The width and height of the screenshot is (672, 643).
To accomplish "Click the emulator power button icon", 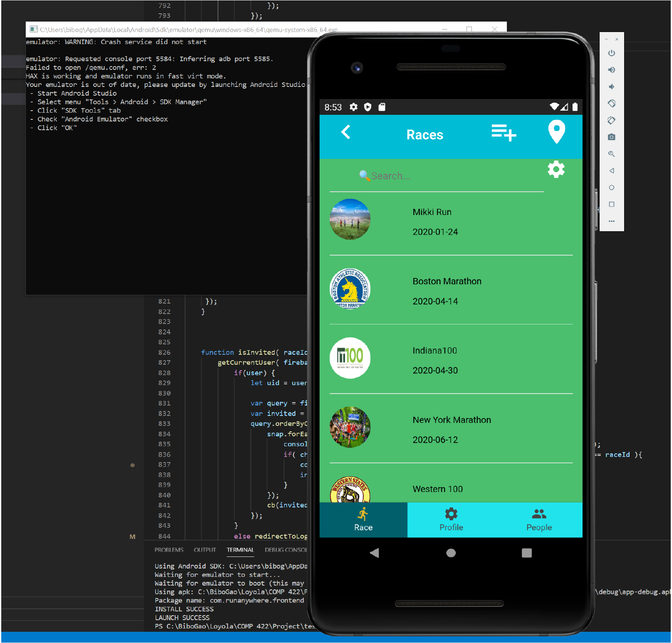I will pos(611,53).
